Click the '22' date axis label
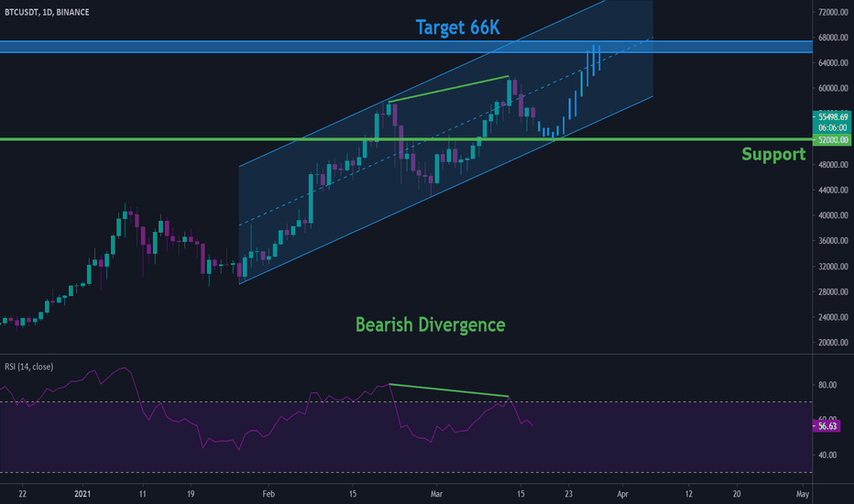The image size is (854, 504). pyautogui.click(x=22, y=494)
